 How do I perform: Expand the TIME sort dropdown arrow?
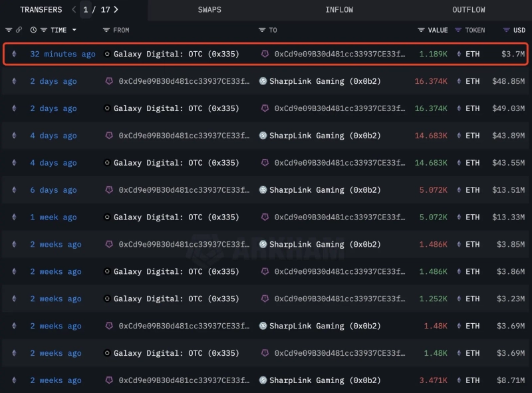coord(74,30)
